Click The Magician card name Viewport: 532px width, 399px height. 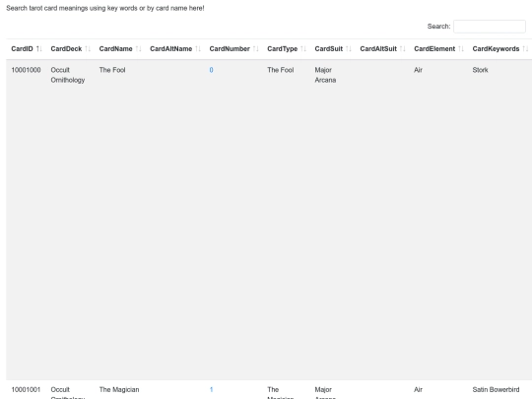pos(119,390)
